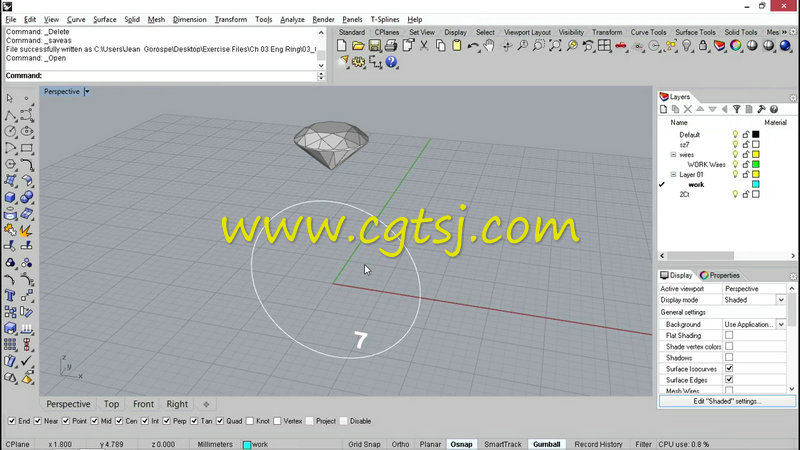Click the color wheel icon in toolbar
Viewport: 800px width, 450px height.
coord(736,46)
